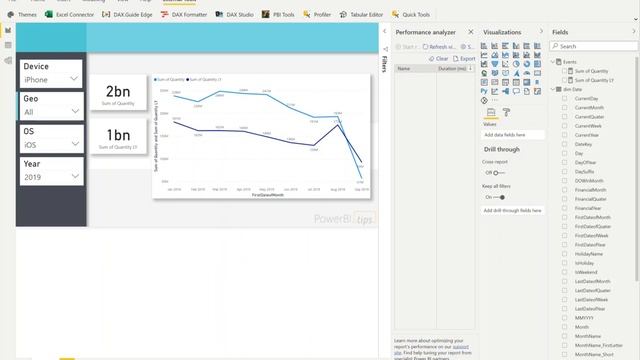Select the Python visual icon
This screenshot has width=640, height=360.
pos(484,91)
